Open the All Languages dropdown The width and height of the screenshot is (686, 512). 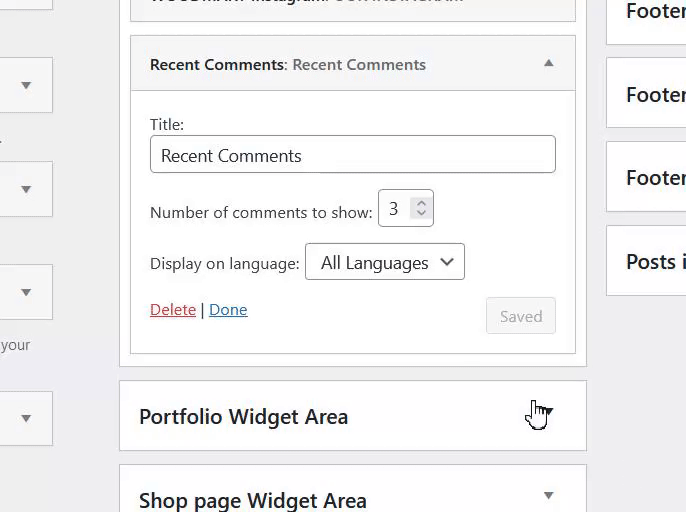[385, 262]
